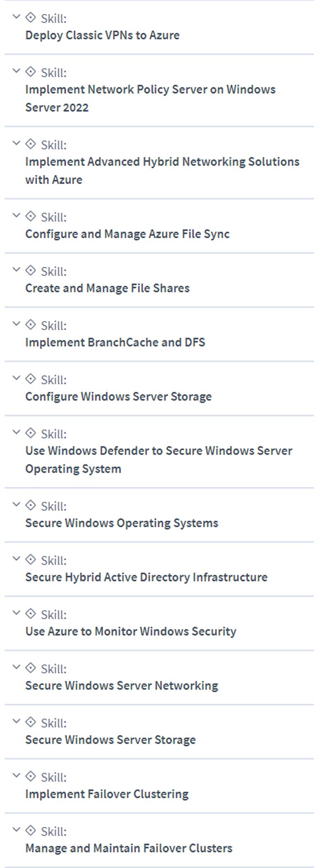Expand the Implement Advanced Hybrid Networking Solutions chevron

click(x=16, y=143)
